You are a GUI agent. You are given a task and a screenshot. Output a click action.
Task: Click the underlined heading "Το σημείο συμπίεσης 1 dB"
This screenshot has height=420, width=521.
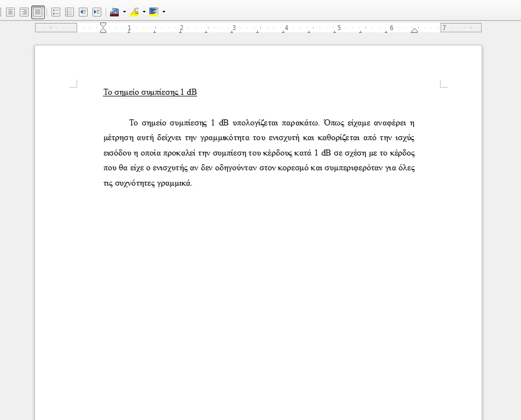(150, 92)
